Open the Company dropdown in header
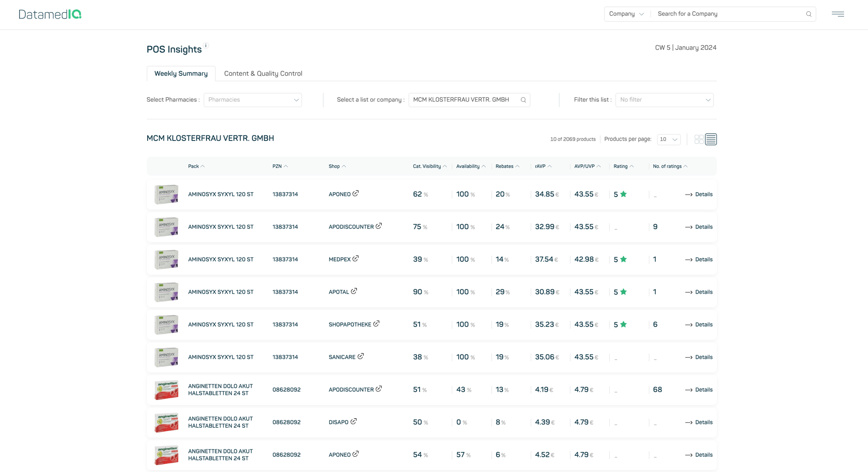868x472 pixels. [626, 14]
